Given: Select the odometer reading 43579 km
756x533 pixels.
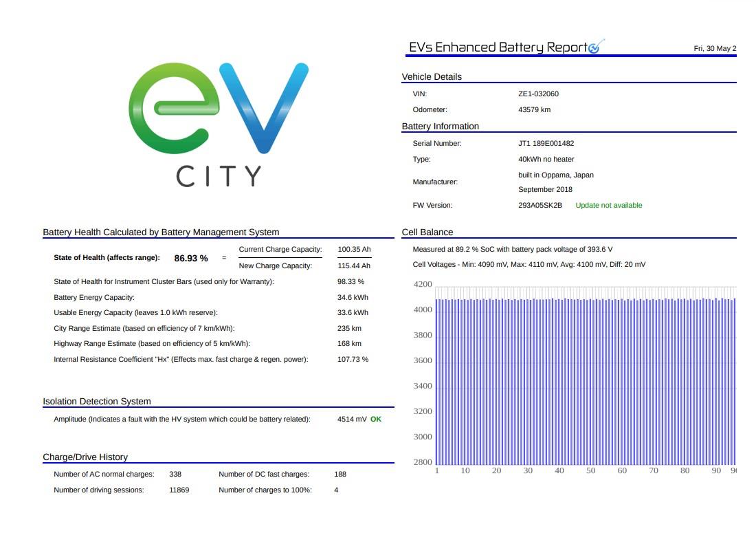Looking at the screenshot, I should (x=534, y=109).
